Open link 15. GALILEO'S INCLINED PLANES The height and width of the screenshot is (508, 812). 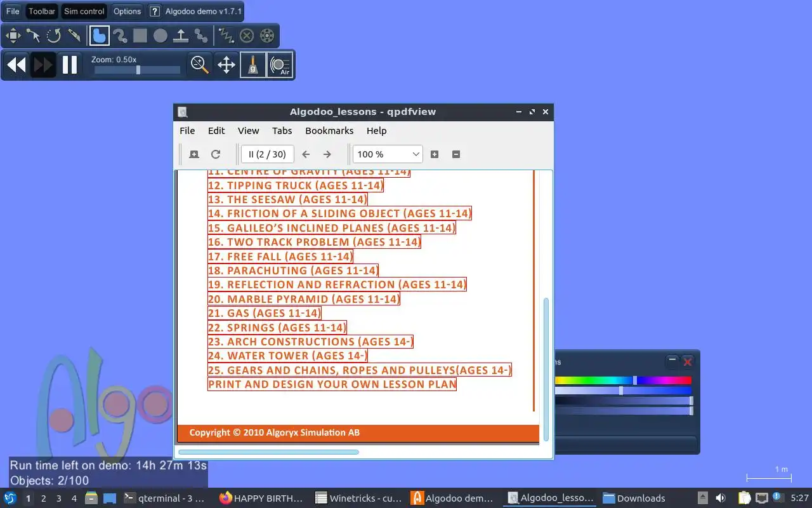331,228
